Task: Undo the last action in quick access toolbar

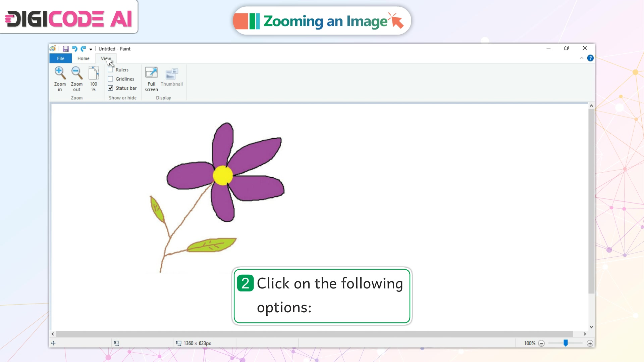Action: (74, 49)
